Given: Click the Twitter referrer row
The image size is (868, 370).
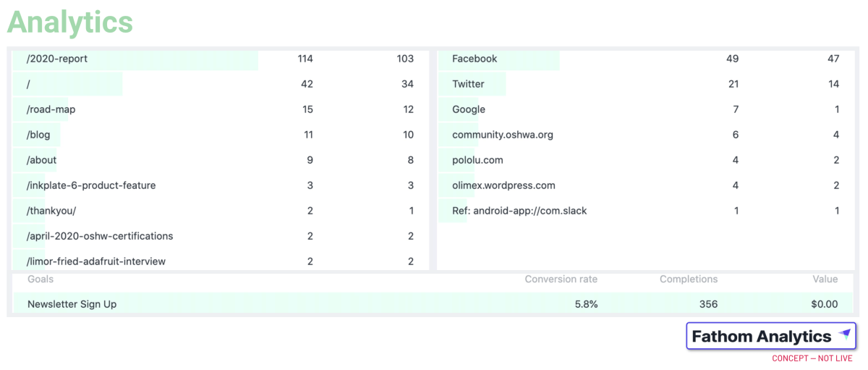Looking at the screenshot, I should click(646, 84).
